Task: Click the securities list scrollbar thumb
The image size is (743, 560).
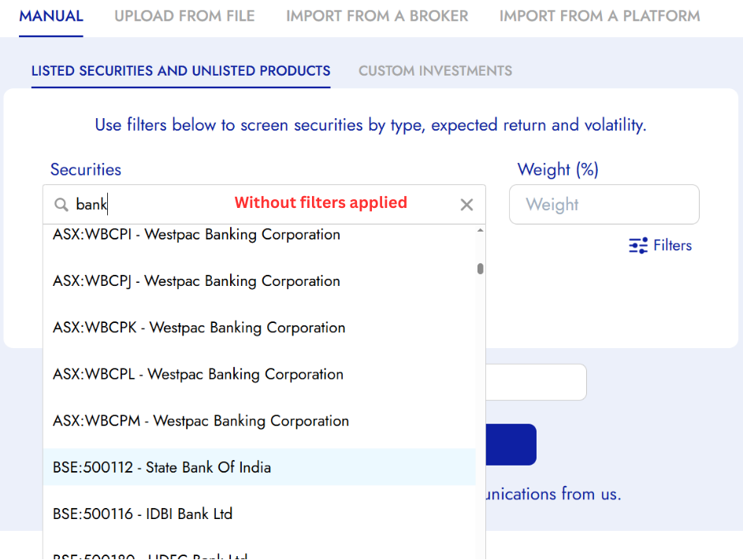Action: click(x=481, y=269)
